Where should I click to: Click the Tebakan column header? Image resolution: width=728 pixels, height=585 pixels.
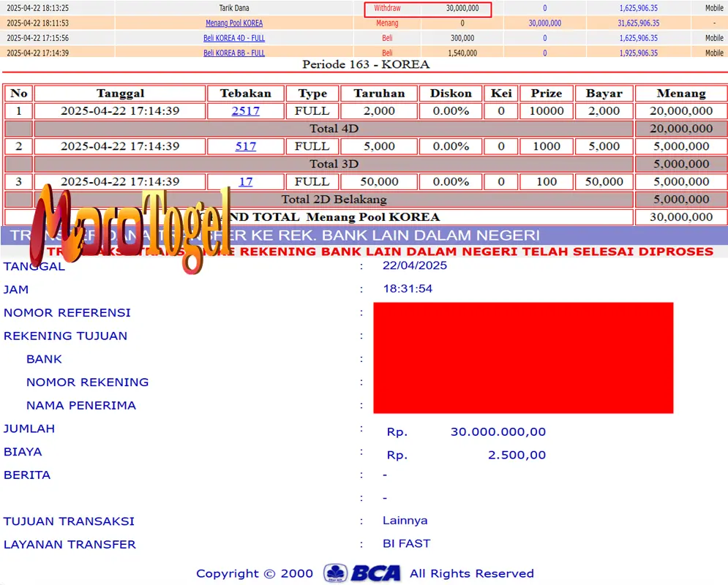[246, 93]
